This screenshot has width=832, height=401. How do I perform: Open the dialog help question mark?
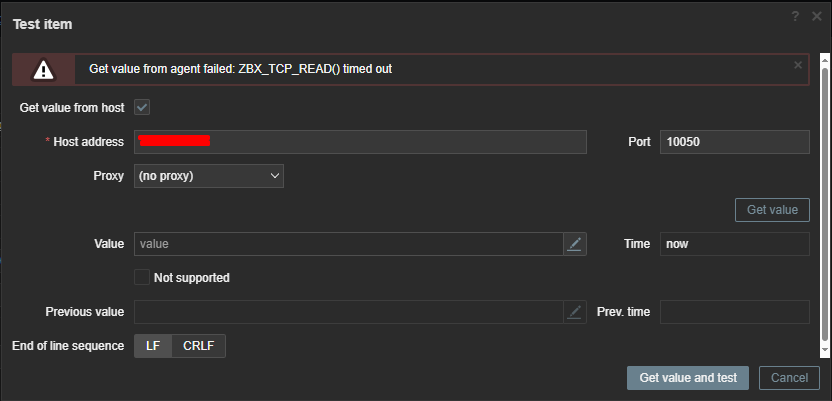point(796,16)
